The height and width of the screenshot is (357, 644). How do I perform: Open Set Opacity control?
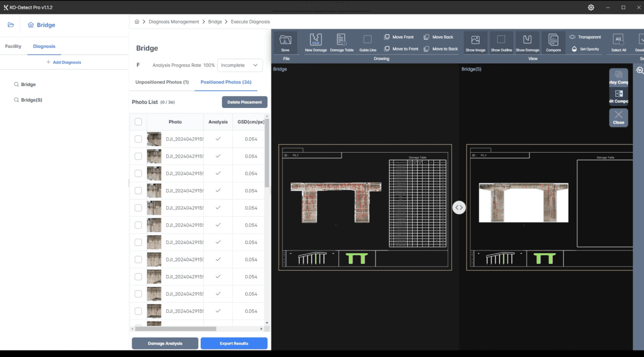pos(585,49)
